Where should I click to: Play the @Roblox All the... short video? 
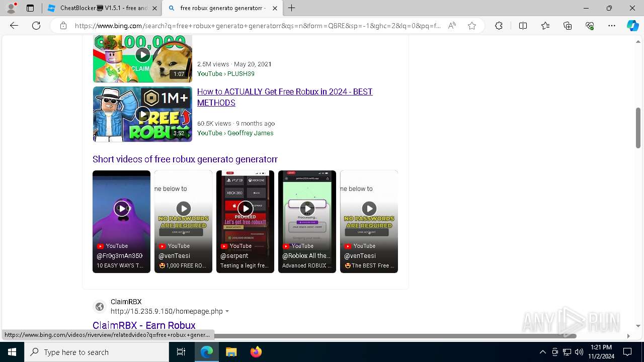click(307, 222)
